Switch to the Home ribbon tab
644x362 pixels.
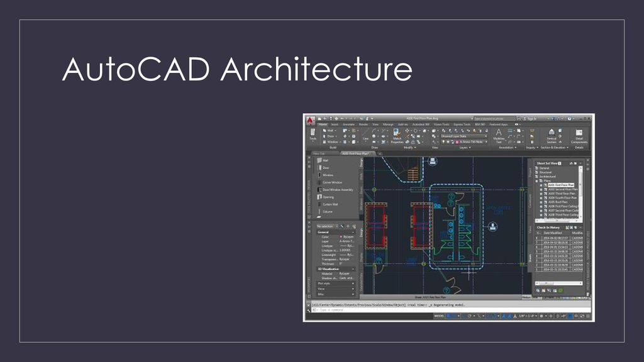[323, 124]
